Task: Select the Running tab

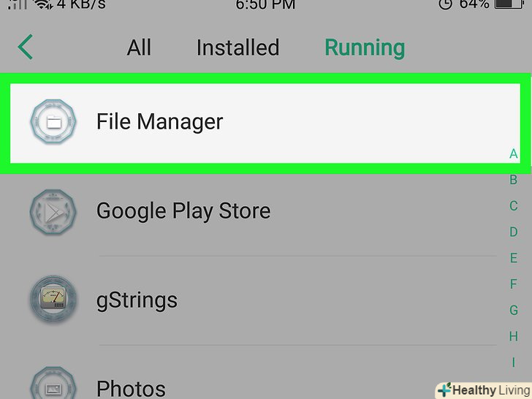Action: [364, 47]
